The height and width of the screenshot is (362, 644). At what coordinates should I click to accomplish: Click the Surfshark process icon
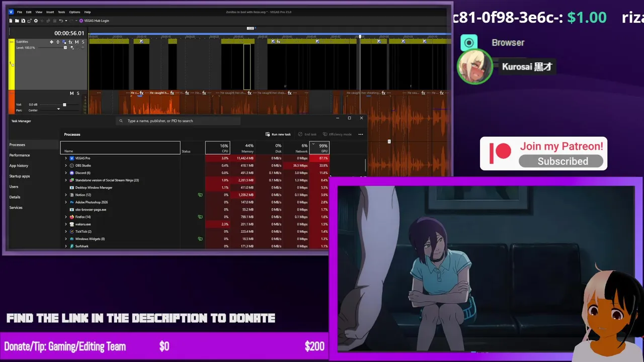click(72, 246)
